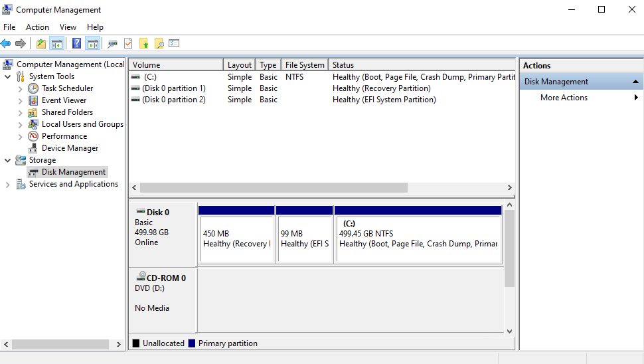This screenshot has height=364, width=644.
Task: Toggle the Show/Hide Console Tree button
Action: 57,44
